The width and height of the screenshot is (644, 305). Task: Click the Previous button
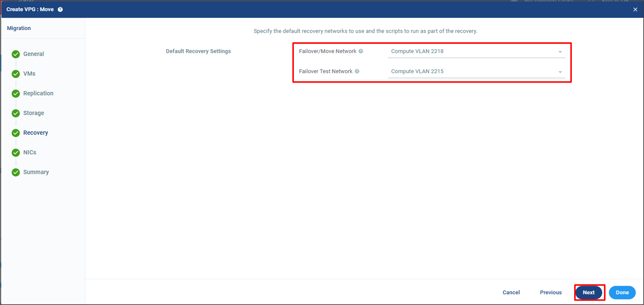(x=551, y=292)
